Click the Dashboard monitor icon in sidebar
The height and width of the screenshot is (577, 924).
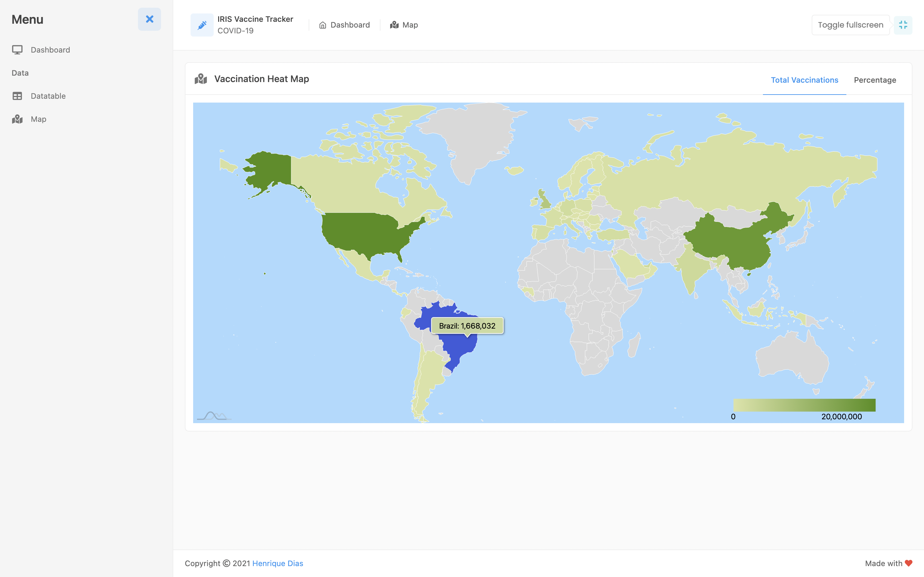pos(17,50)
